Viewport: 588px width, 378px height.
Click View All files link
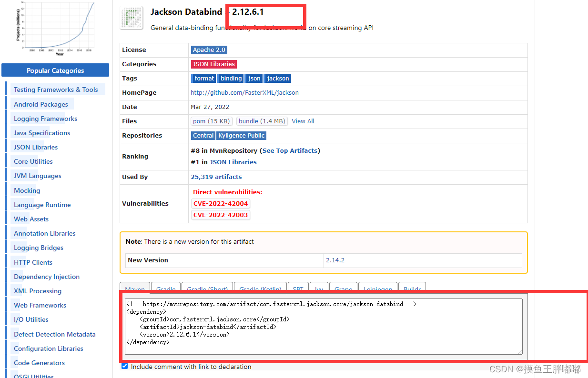click(x=303, y=121)
